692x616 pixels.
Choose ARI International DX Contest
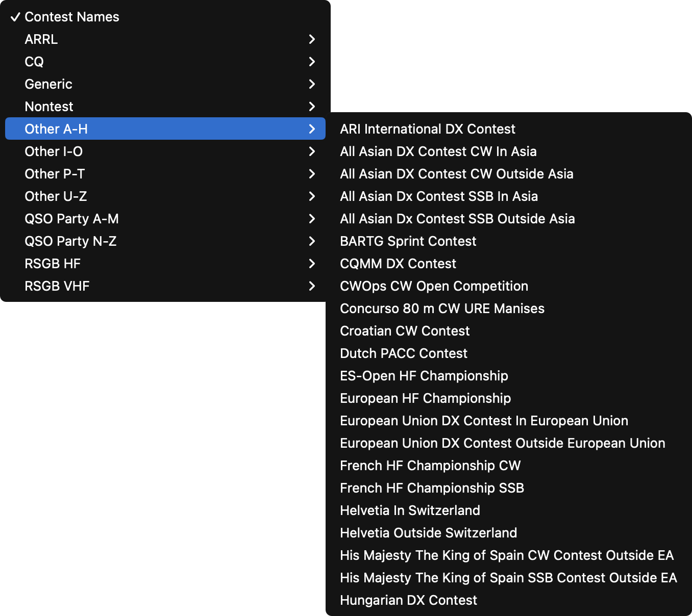(x=509, y=129)
